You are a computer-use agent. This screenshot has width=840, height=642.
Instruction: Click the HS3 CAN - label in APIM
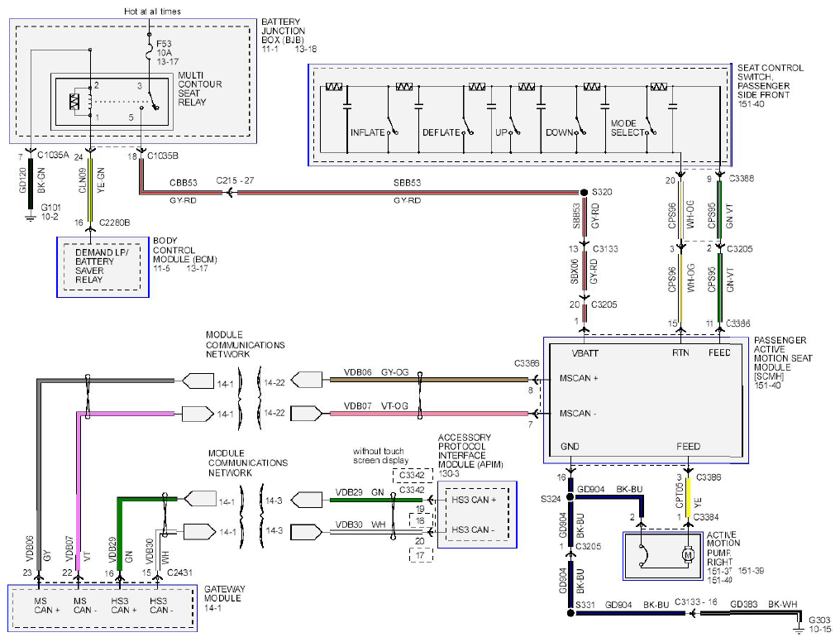[x=473, y=530]
